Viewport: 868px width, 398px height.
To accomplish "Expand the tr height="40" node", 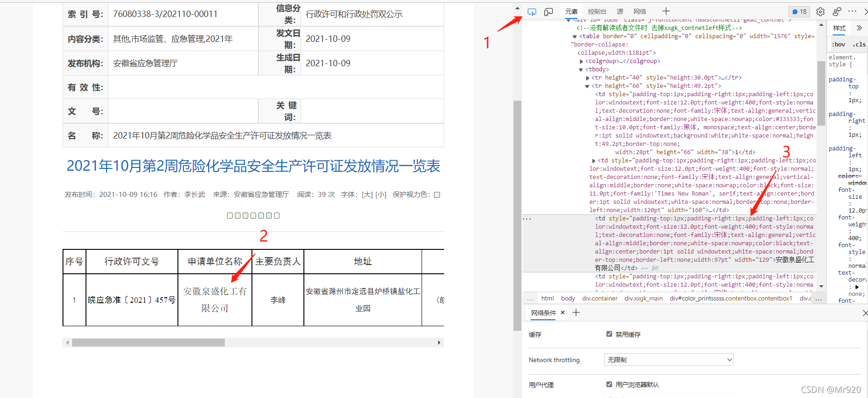I will [x=588, y=78].
